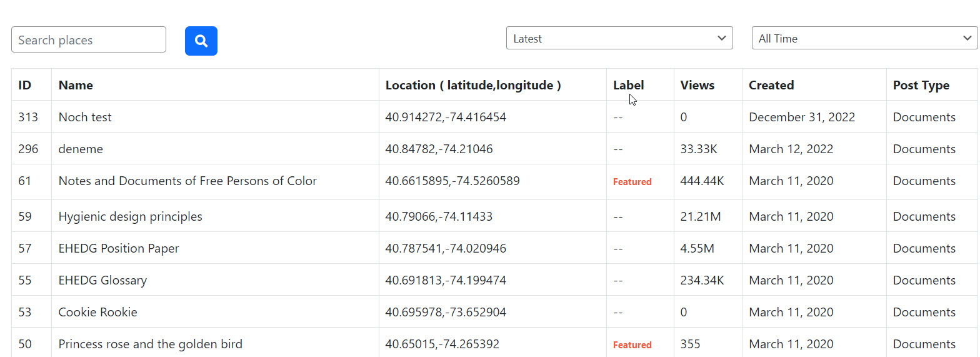Click the Search places input field
The height and width of the screenshot is (357, 980).
click(x=89, y=40)
